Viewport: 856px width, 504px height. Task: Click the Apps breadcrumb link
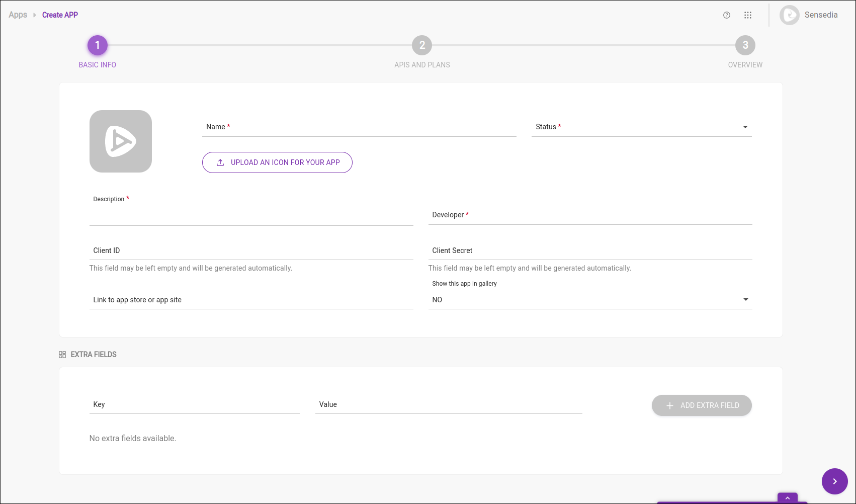17,15
